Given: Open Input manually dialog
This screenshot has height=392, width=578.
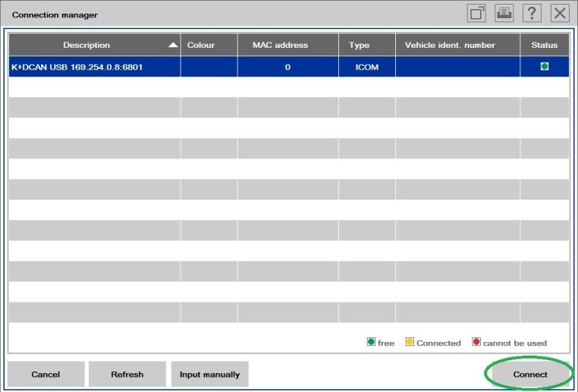Looking at the screenshot, I should click(209, 375).
